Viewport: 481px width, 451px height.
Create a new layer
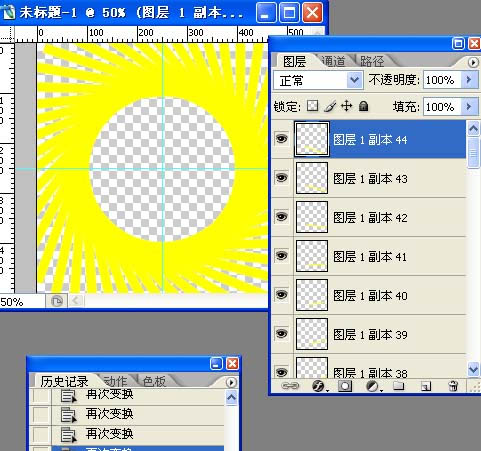click(x=426, y=386)
